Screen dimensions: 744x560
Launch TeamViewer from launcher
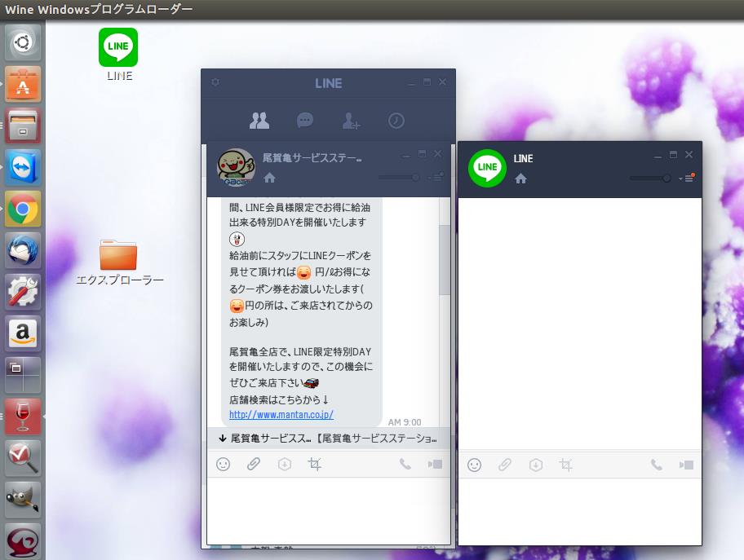click(23, 167)
